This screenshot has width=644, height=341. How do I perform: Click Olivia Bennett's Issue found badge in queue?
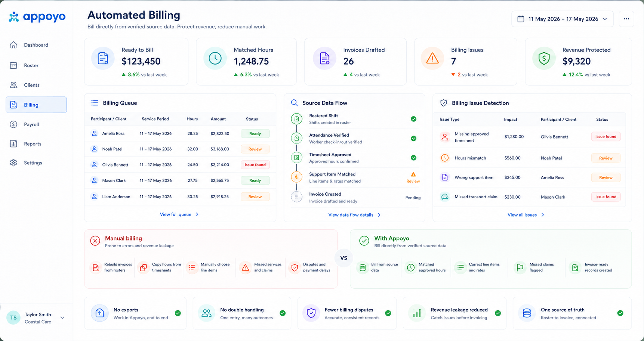coord(255,165)
